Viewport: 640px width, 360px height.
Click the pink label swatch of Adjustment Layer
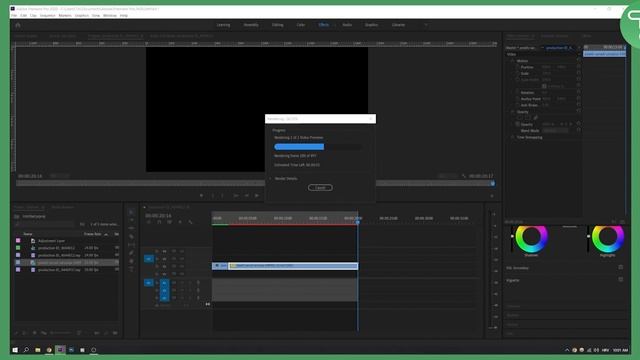(x=18, y=241)
